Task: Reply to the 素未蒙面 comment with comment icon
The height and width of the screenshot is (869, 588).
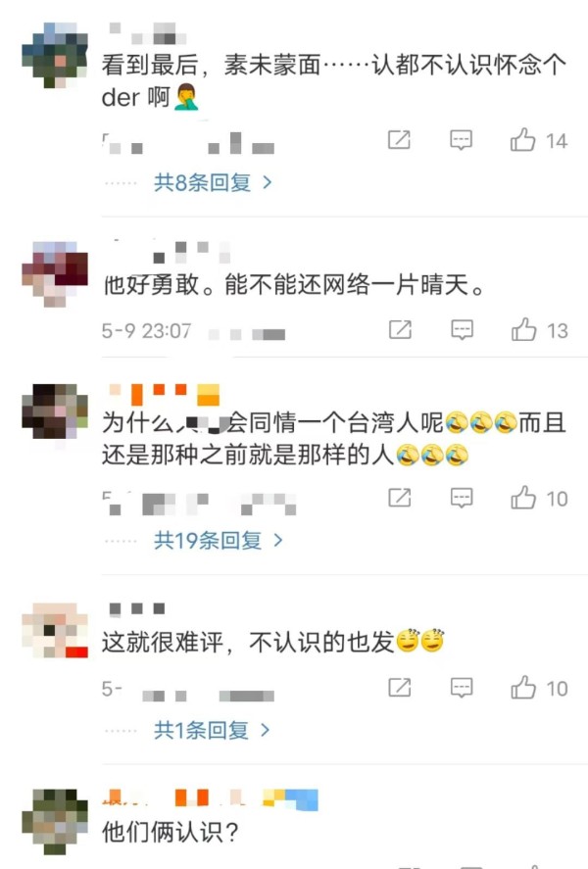Action: click(x=461, y=140)
